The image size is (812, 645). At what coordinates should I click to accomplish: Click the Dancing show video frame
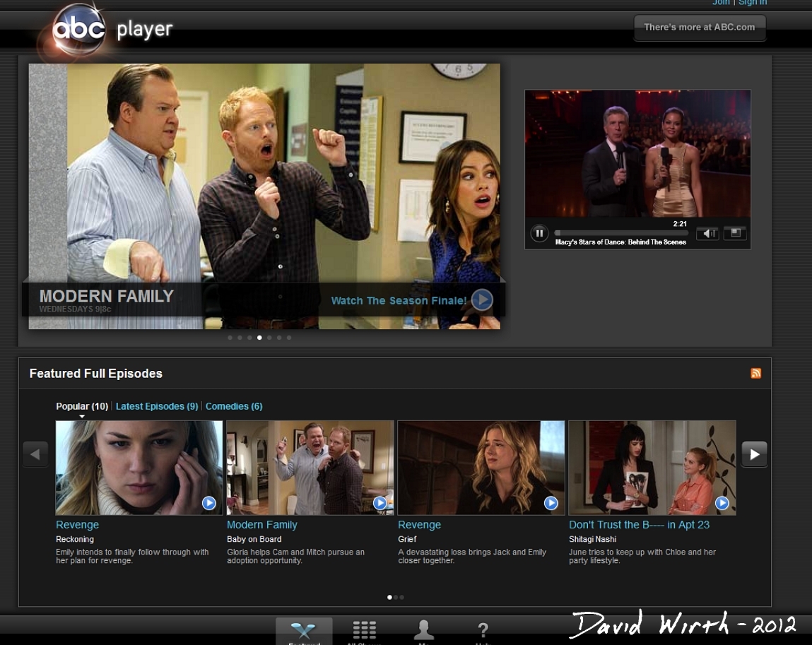click(637, 154)
